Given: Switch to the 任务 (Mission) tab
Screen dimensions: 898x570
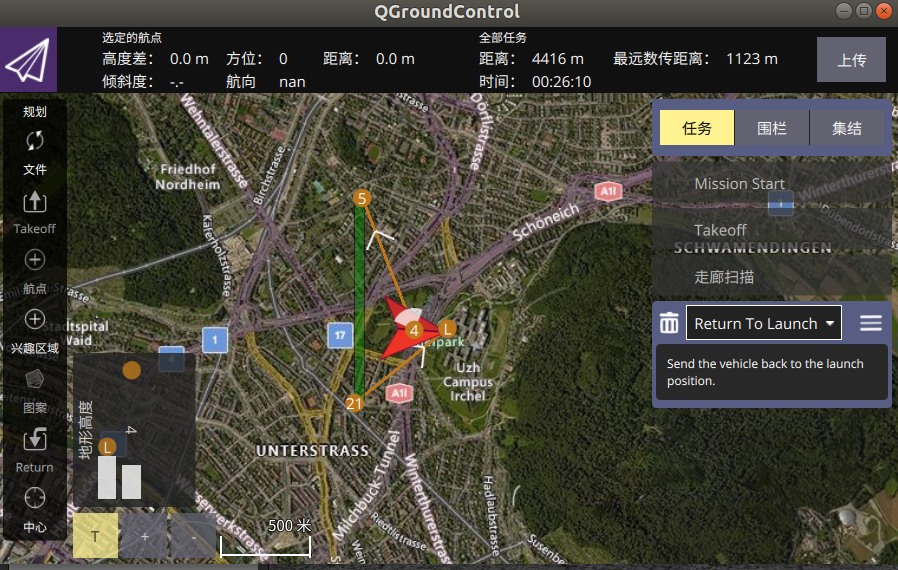Looking at the screenshot, I should [x=696, y=128].
